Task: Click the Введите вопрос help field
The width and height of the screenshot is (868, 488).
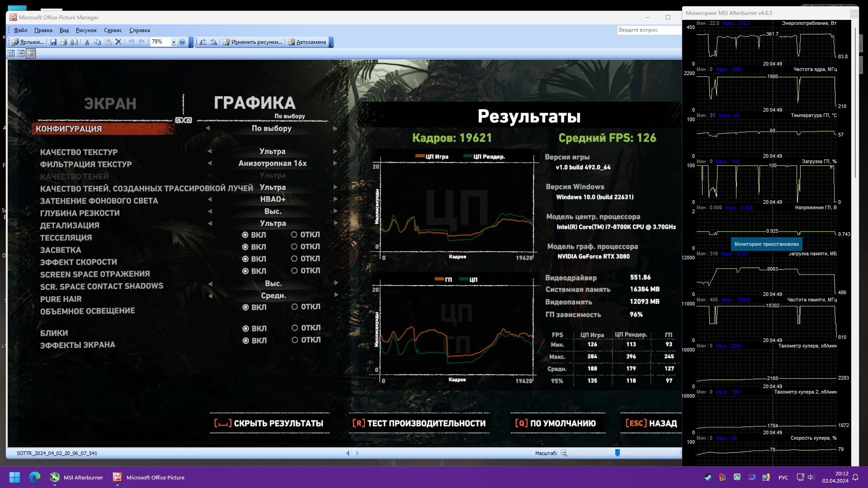Action: (x=649, y=30)
